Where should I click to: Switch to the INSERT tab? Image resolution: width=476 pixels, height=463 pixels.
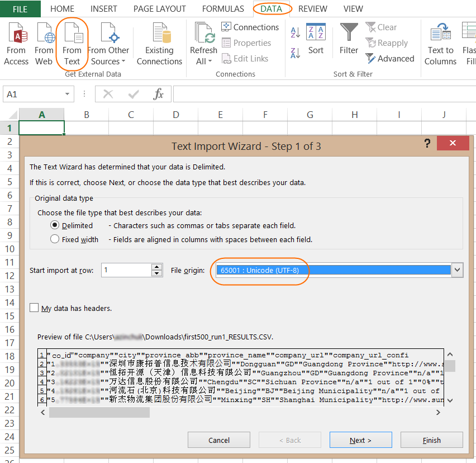point(104,9)
